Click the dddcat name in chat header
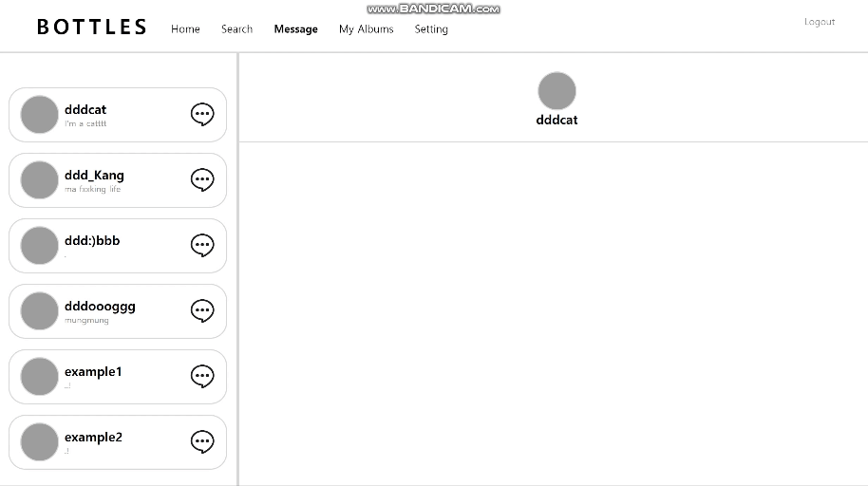 (x=557, y=121)
